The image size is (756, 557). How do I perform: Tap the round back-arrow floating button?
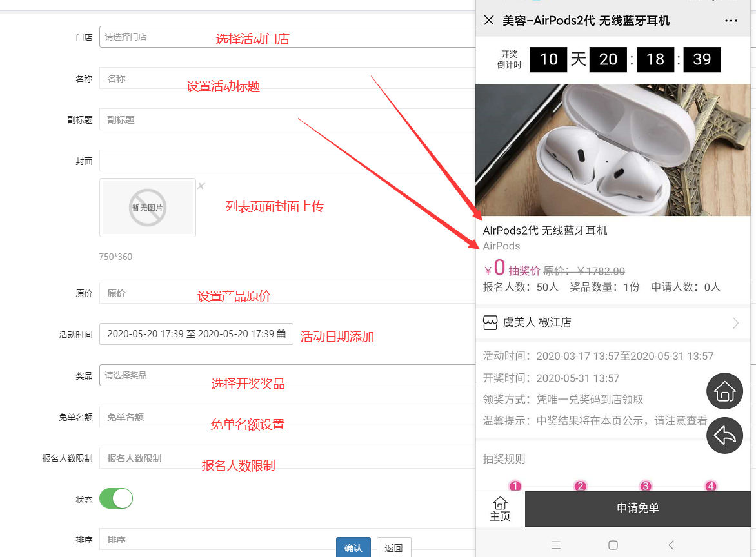pos(724,436)
